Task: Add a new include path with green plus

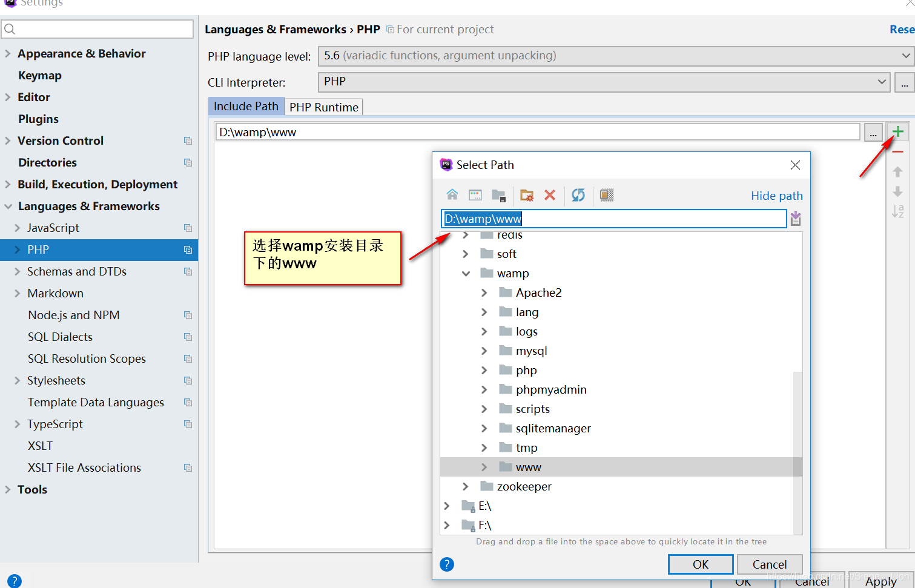Action: coord(898,131)
